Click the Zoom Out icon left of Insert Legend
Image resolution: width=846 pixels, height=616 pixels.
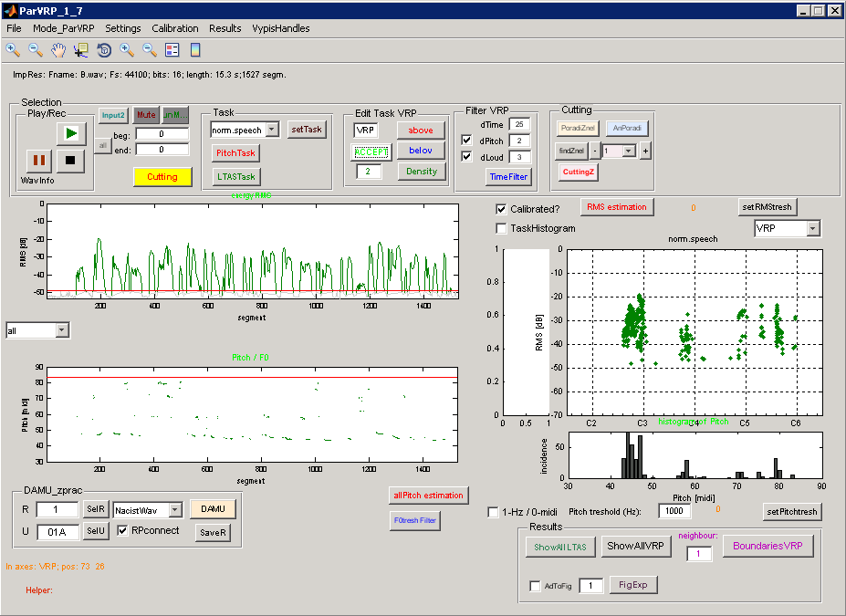tap(150, 50)
